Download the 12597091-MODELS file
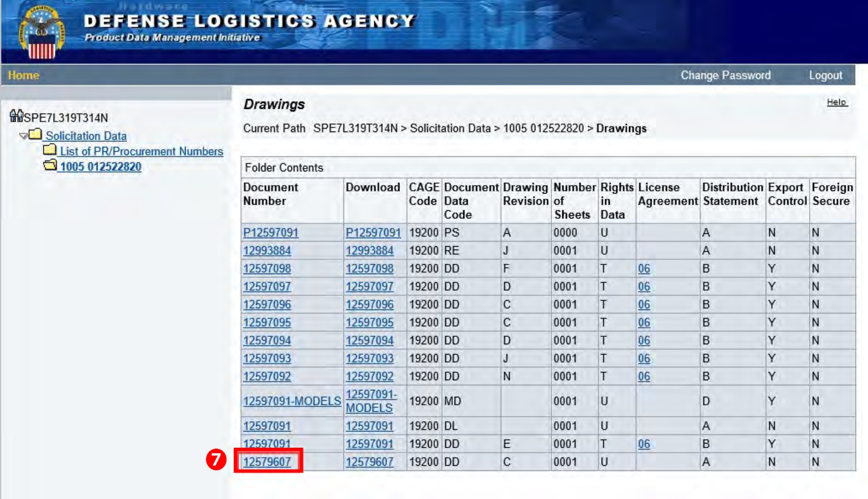This screenshot has height=499, width=868. click(371, 401)
